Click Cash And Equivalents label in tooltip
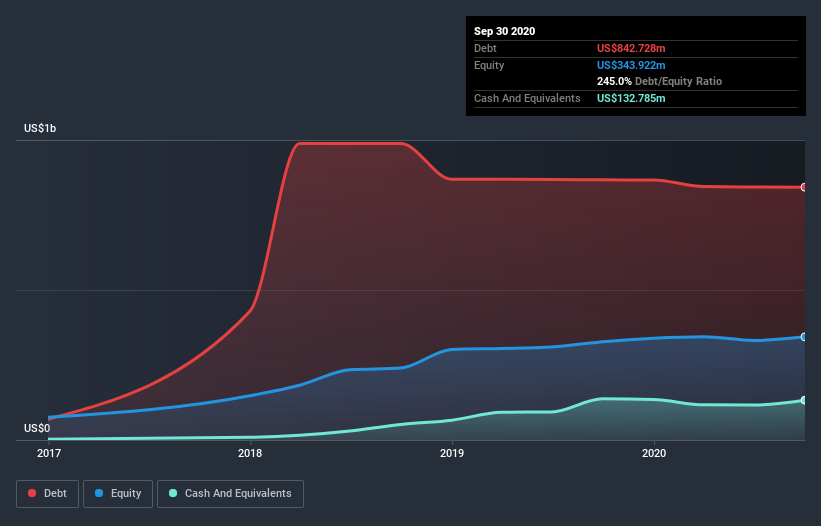Screen dimensions: 821x526 coord(527,98)
